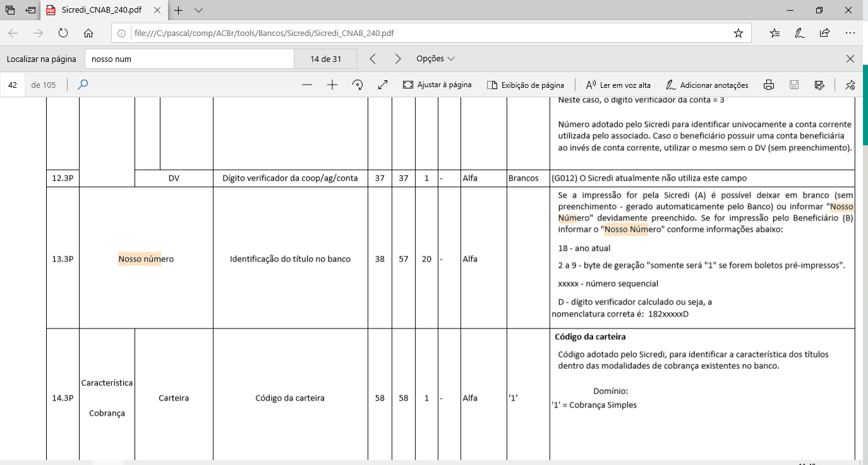Viewport: 868px width, 465px height.
Task: Toggle full-screen PDF view
Action: pyautogui.click(x=383, y=85)
